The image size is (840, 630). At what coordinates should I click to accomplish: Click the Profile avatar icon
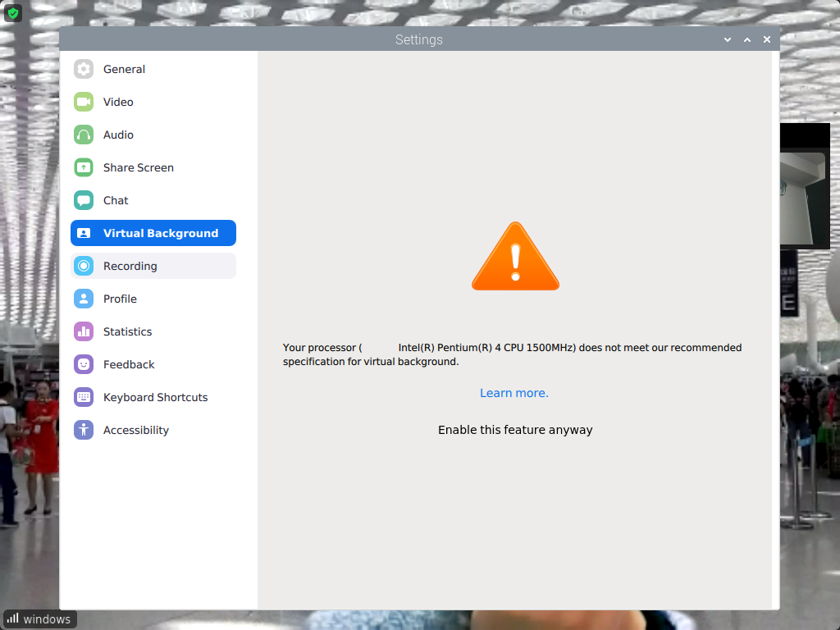[x=84, y=299]
